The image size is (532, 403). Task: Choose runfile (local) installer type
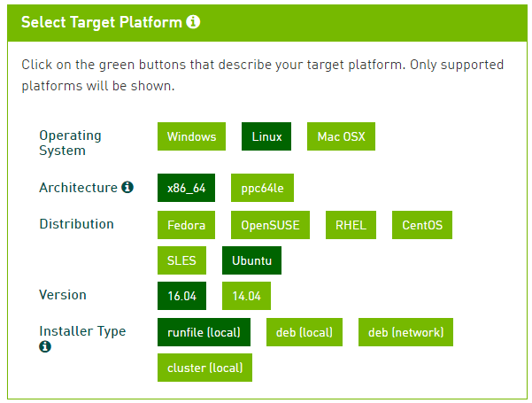(x=204, y=332)
